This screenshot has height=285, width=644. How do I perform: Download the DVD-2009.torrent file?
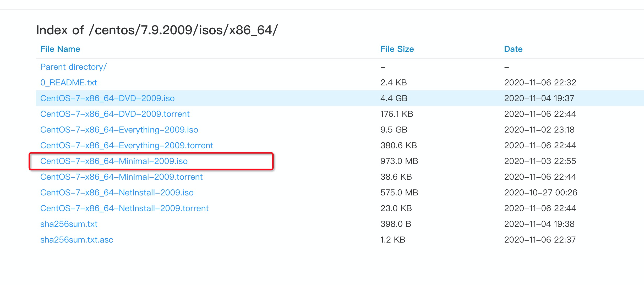[x=115, y=114]
